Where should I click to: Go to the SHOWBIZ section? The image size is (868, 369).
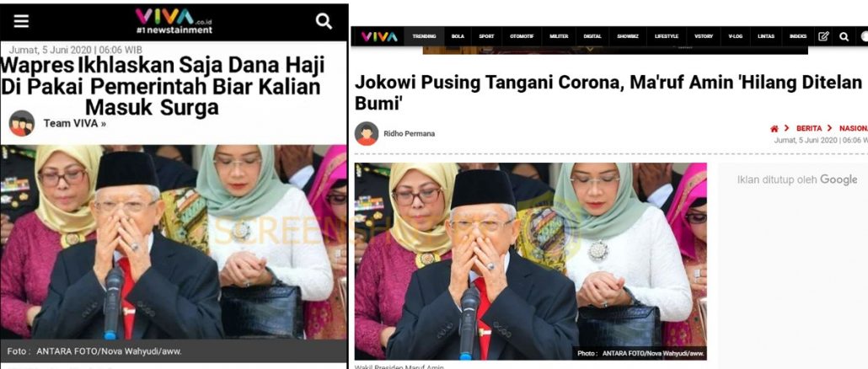(x=627, y=36)
